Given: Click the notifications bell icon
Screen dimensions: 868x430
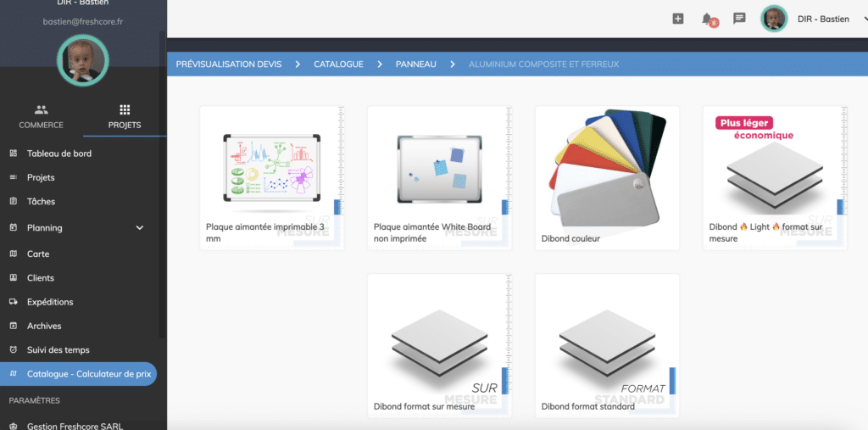Looking at the screenshot, I should click(707, 19).
